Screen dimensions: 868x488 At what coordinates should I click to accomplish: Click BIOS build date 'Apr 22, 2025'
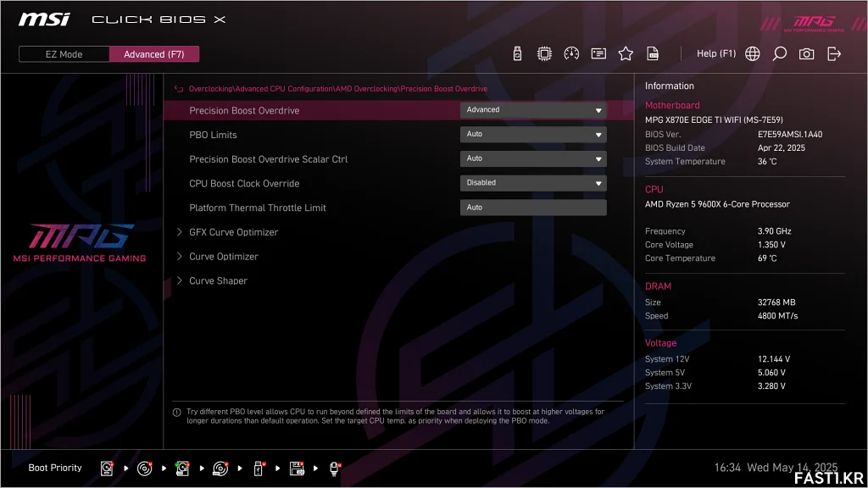(x=781, y=147)
